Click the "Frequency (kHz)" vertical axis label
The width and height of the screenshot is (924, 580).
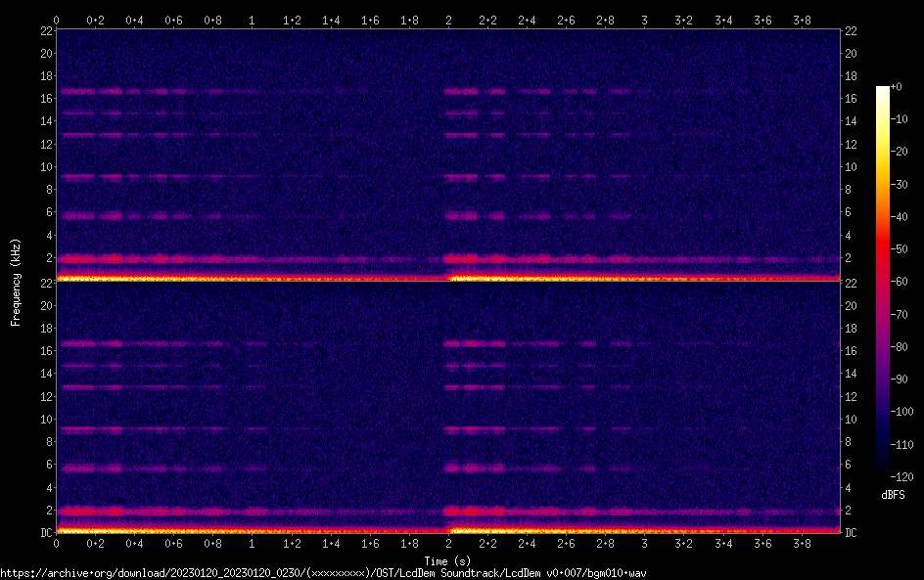click(x=16, y=281)
